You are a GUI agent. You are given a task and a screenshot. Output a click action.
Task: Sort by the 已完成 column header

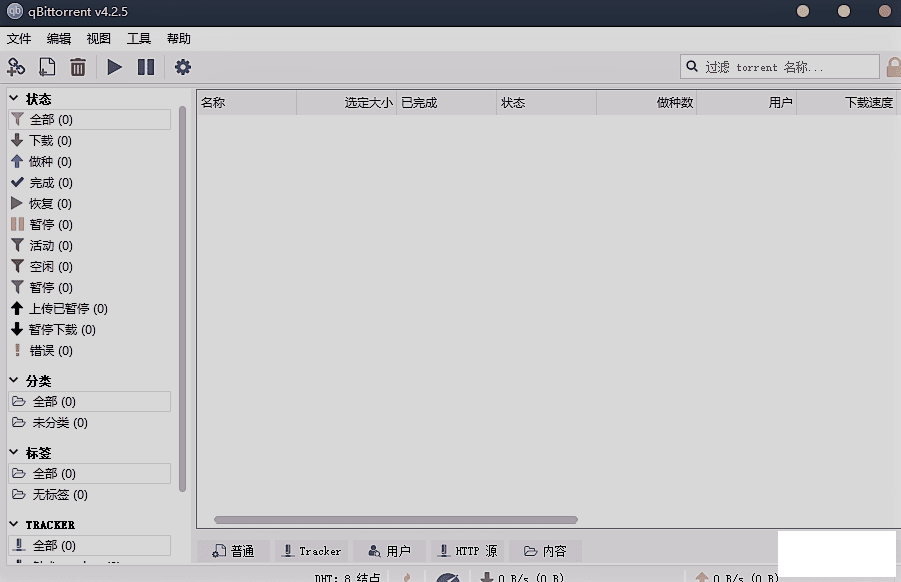point(446,103)
